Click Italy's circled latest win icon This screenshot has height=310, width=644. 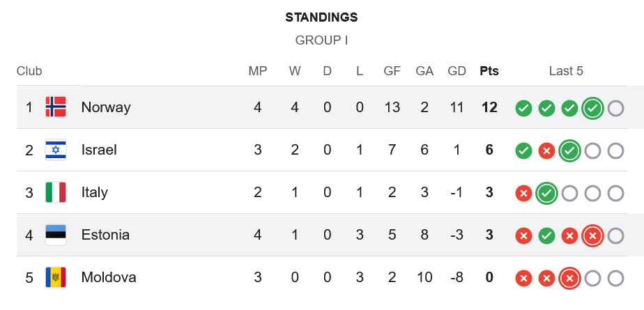[546, 193]
